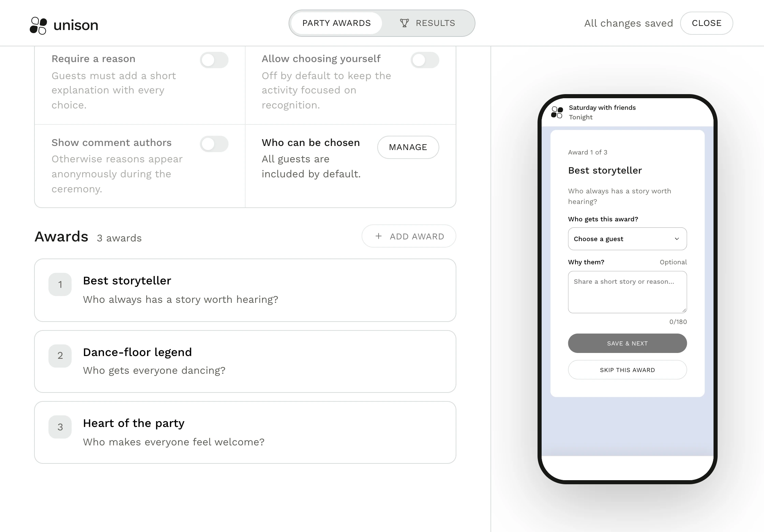Screen dimensions: 764x532
Task: Click the 'Tonight' subtitle in preview
Action: (x=581, y=117)
